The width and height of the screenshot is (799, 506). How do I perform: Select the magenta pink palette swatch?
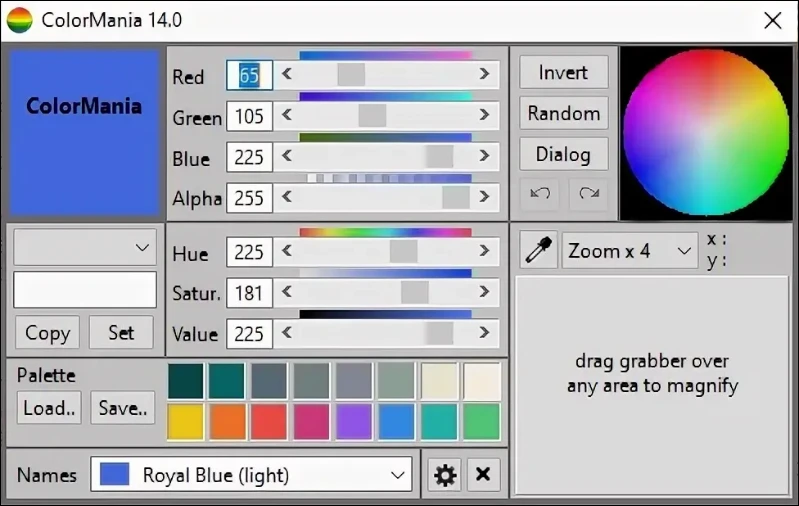pyautogui.click(x=311, y=421)
